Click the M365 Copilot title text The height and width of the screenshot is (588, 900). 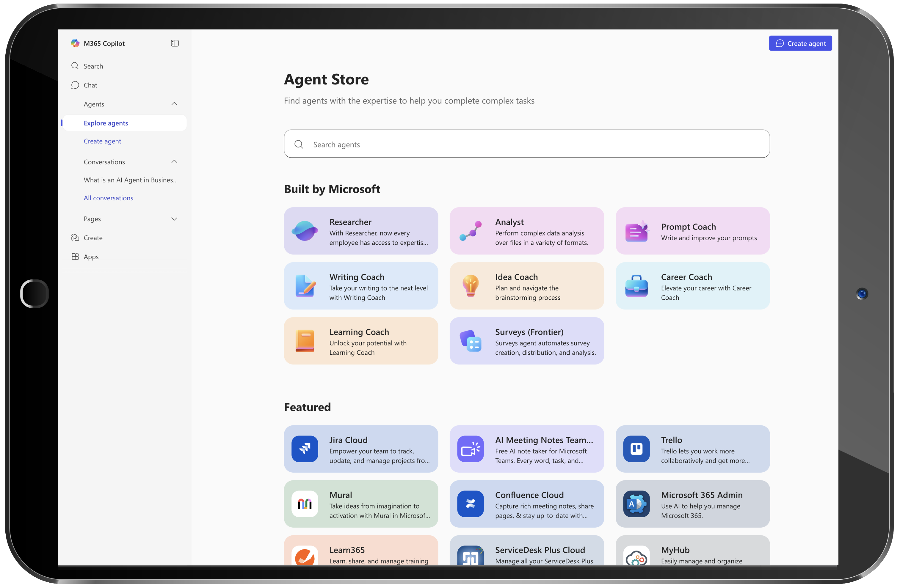tap(104, 43)
